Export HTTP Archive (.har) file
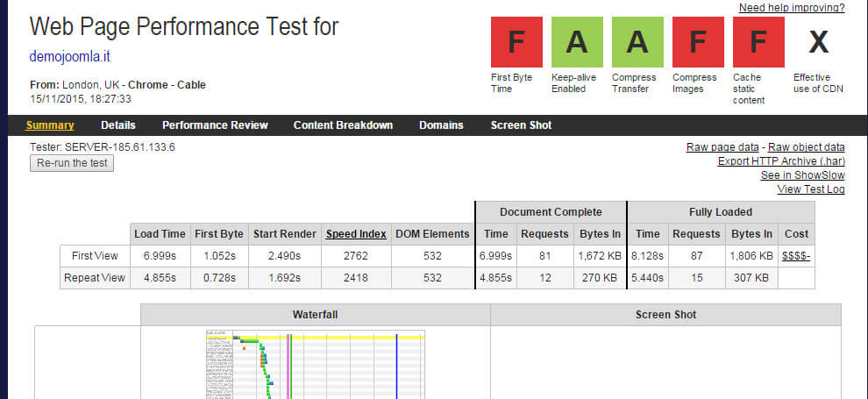This screenshot has width=868, height=399. [x=781, y=161]
